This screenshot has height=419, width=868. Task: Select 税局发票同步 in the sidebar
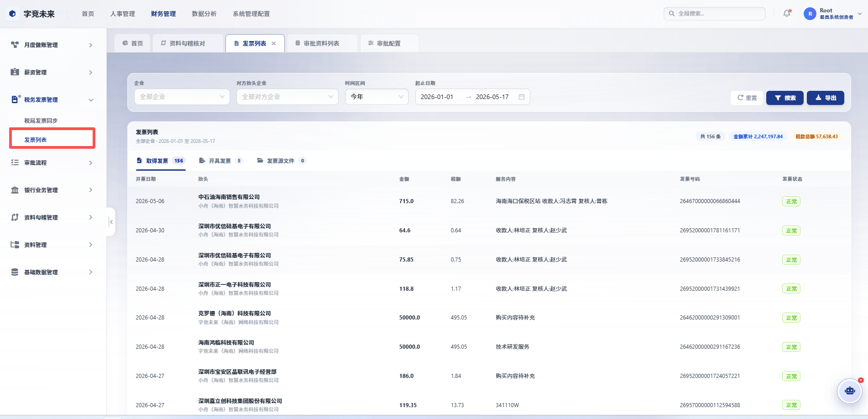[x=41, y=120]
